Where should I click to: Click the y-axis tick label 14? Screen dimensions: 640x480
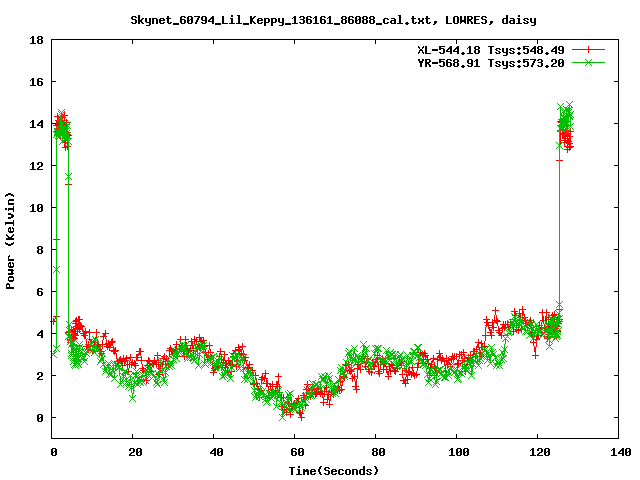36,124
